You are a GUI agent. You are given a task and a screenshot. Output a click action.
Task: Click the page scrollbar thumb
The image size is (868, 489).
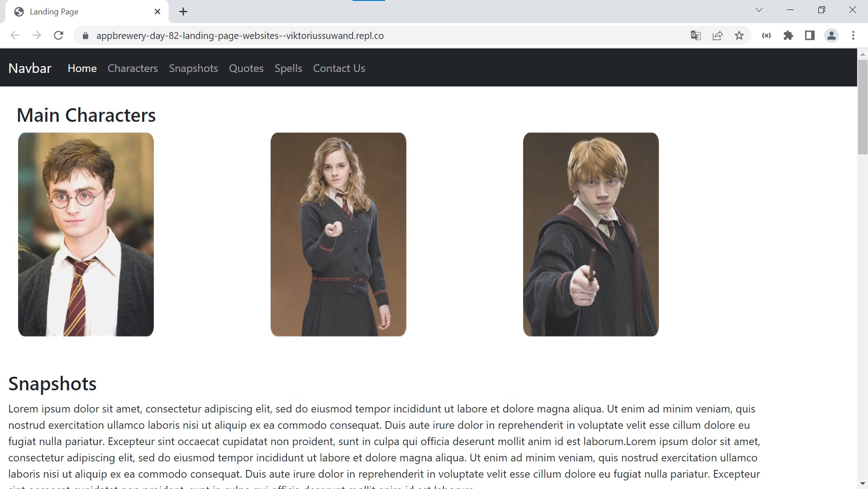(863, 107)
